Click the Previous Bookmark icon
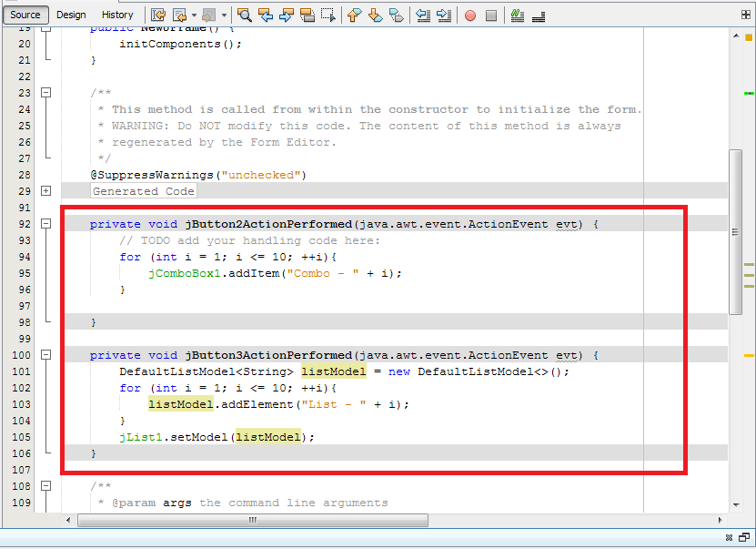The height and width of the screenshot is (549, 756). click(355, 15)
